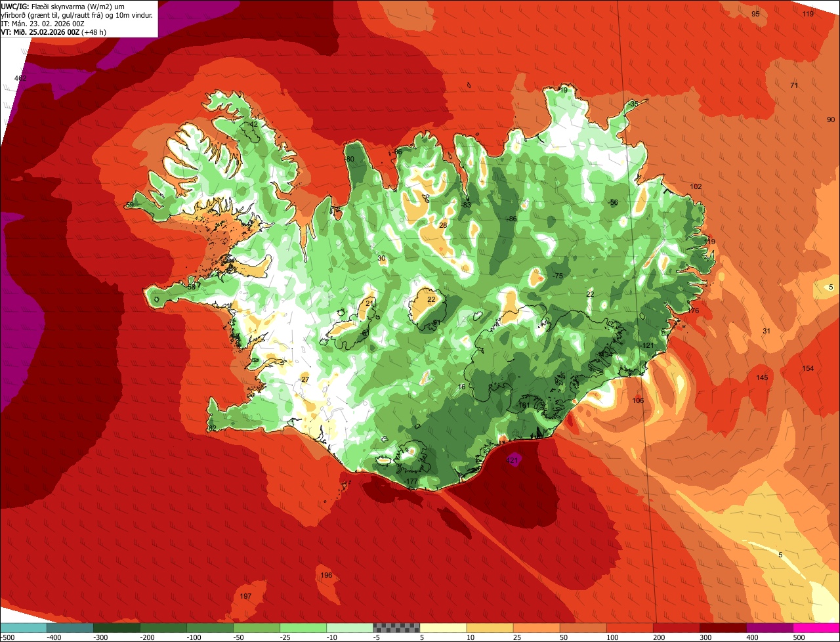Click the 71 value in the upper right
The height and width of the screenshot is (642, 840).
point(794,85)
